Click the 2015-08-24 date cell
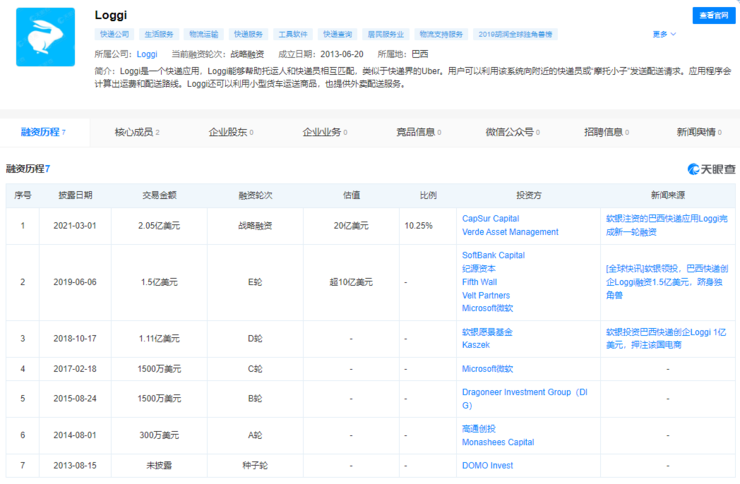This screenshot has height=484, width=740. point(75,399)
